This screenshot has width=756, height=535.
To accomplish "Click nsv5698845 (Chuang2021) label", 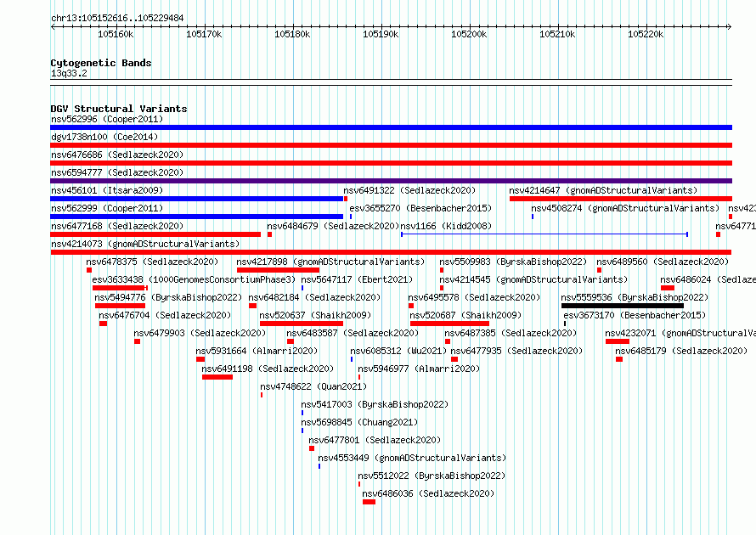I will (359, 422).
